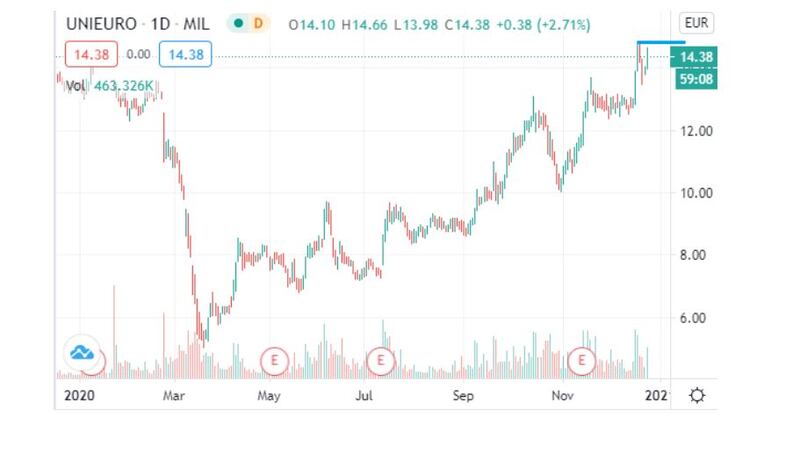Select the 1D interval label
800x475 pixels.
(160, 24)
